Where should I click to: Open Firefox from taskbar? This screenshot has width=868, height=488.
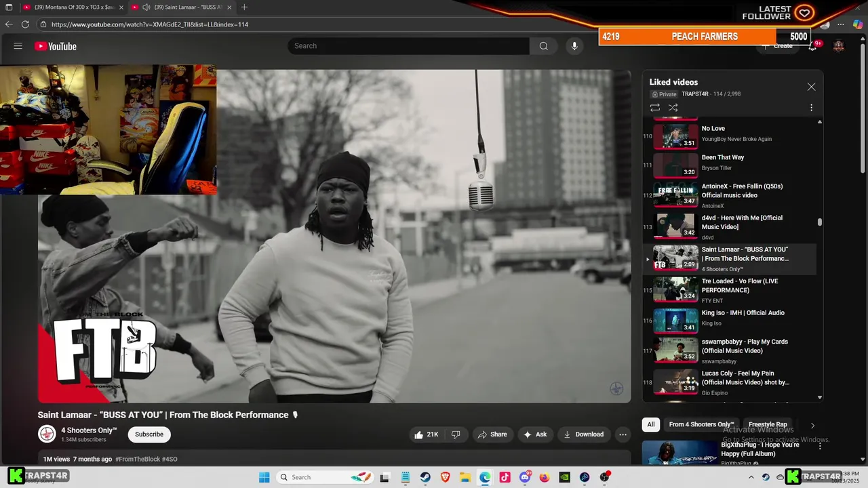[545, 477]
